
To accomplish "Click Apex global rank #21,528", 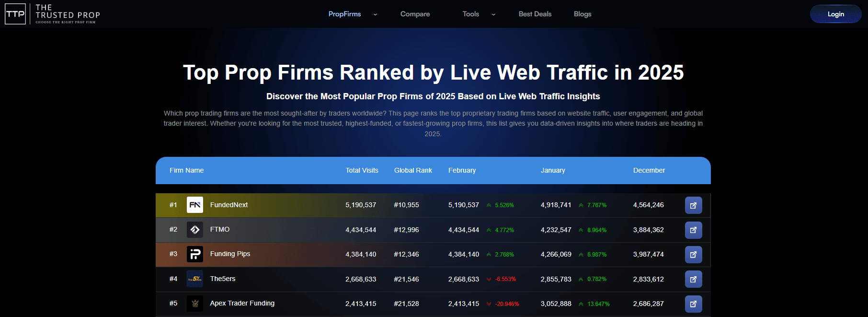I will click(x=406, y=304).
